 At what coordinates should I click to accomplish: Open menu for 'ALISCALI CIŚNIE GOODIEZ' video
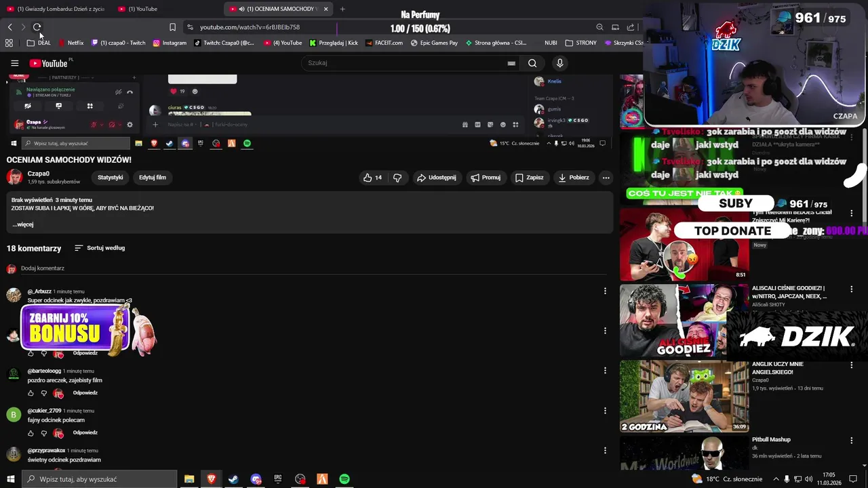852,289
